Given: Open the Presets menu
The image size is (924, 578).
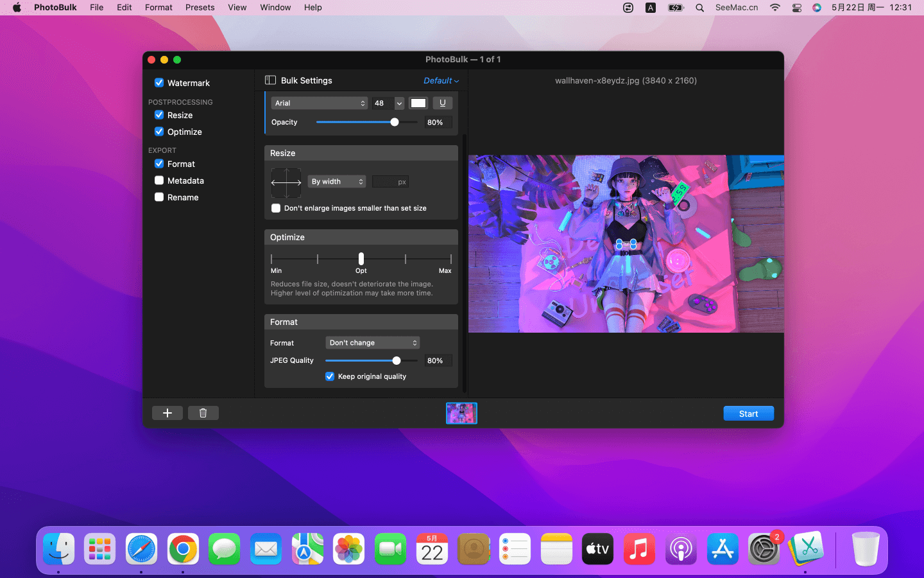Looking at the screenshot, I should tap(200, 8).
